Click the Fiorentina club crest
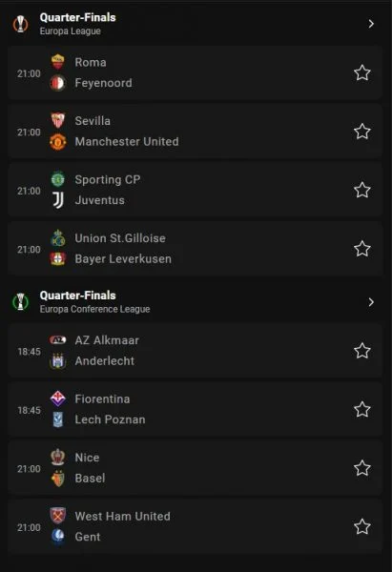Image resolution: width=392 pixels, height=572 pixels. (x=57, y=398)
